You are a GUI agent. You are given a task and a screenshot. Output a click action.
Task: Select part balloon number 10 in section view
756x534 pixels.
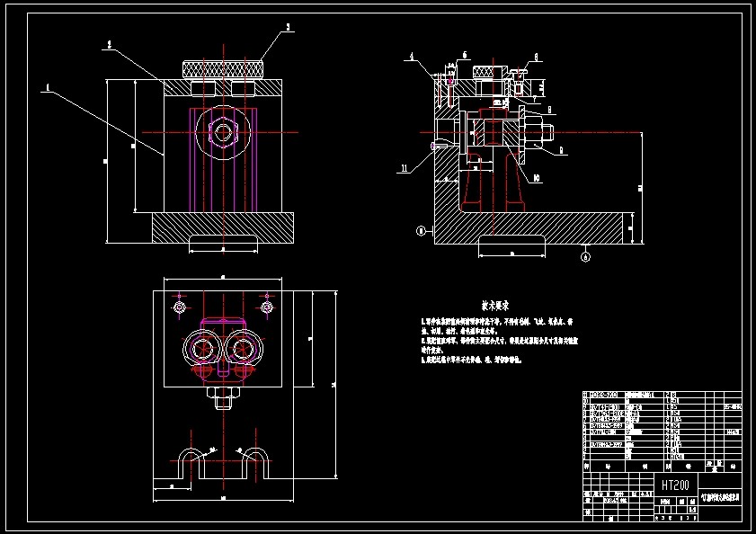[537, 179]
